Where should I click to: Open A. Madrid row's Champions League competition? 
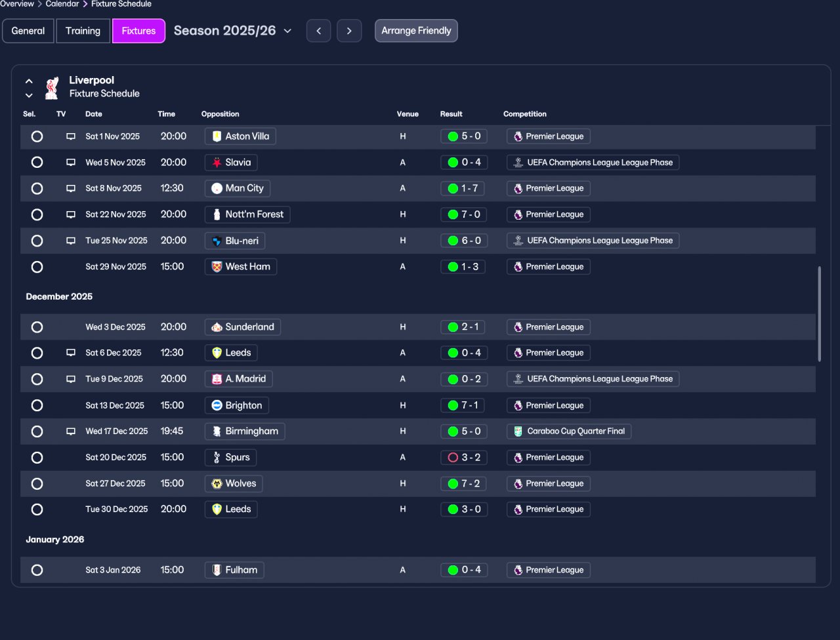click(593, 379)
